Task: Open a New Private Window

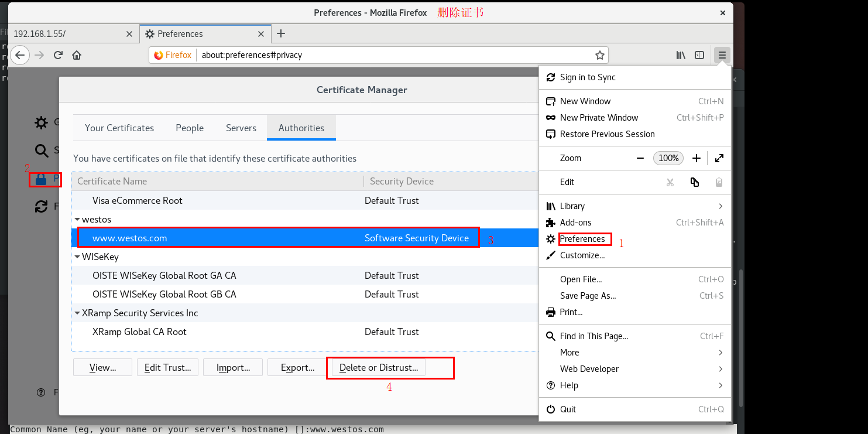Action: pos(635,118)
